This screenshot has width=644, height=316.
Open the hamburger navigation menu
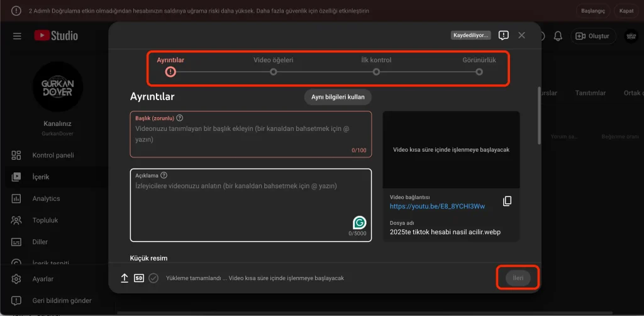click(17, 36)
